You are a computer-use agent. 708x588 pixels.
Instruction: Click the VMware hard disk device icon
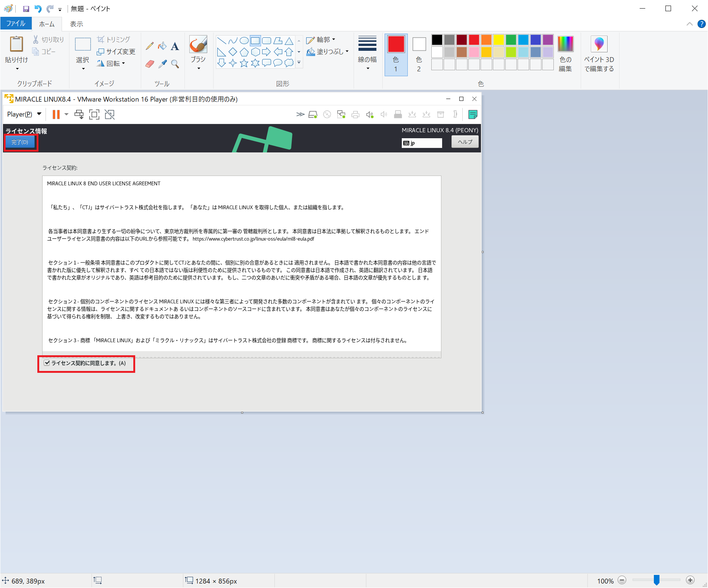tap(313, 114)
